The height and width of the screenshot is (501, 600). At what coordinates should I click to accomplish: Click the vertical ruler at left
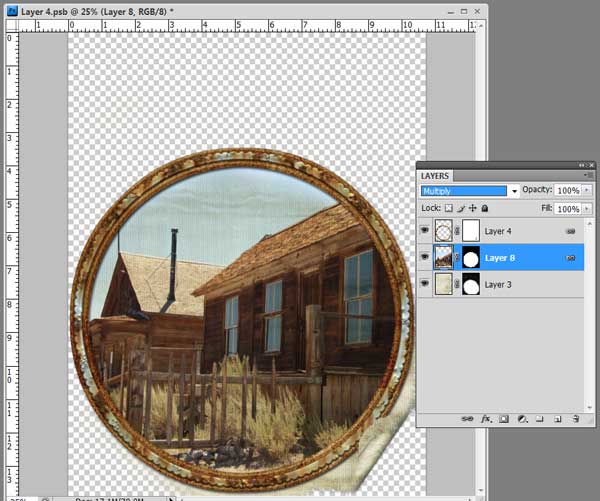[12, 264]
